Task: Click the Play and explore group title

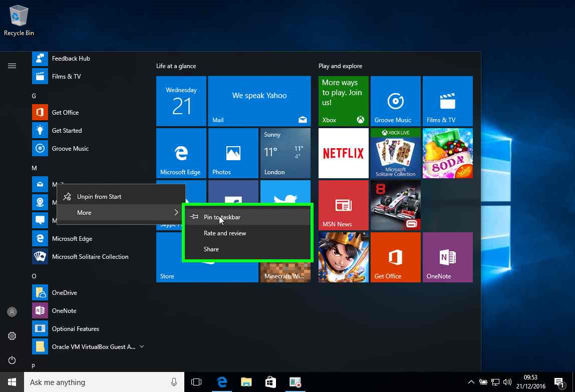Action: click(340, 66)
